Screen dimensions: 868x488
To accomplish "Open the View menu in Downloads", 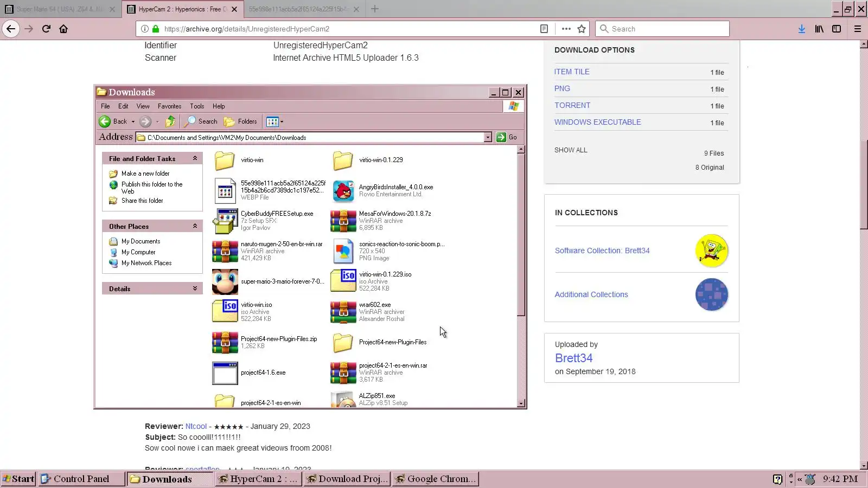I will pyautogui.click(x=143, y=106).
